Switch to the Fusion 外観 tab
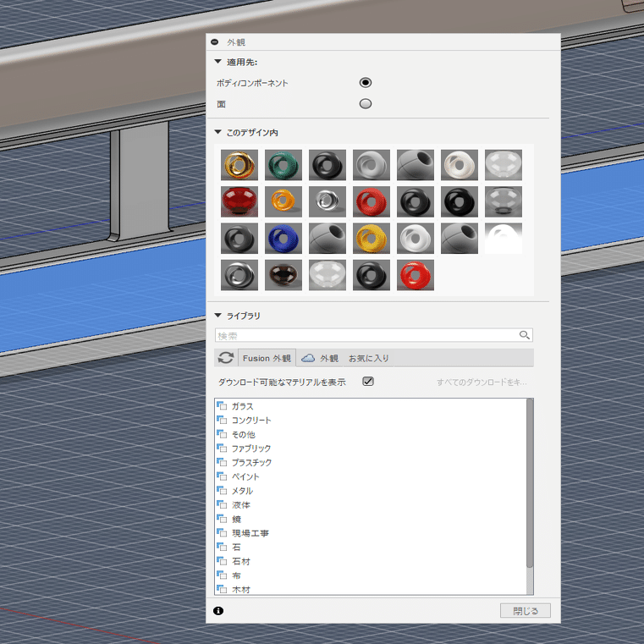The height and width of the screenshot is (644, 644). (x=267, y=358)
